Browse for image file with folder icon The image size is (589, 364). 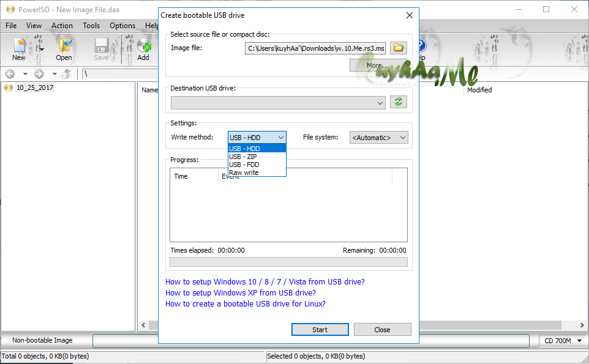click(399, 48)
